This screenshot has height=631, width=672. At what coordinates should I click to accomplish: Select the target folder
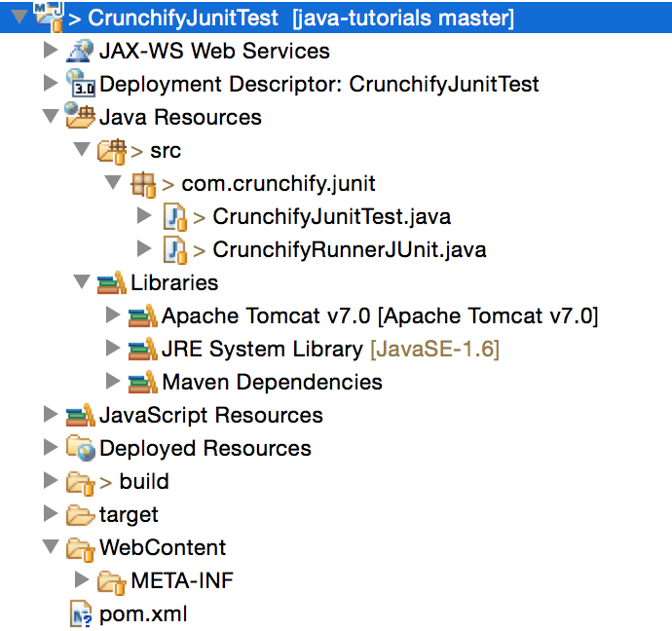pyautogui.click(x=129, y=514)
